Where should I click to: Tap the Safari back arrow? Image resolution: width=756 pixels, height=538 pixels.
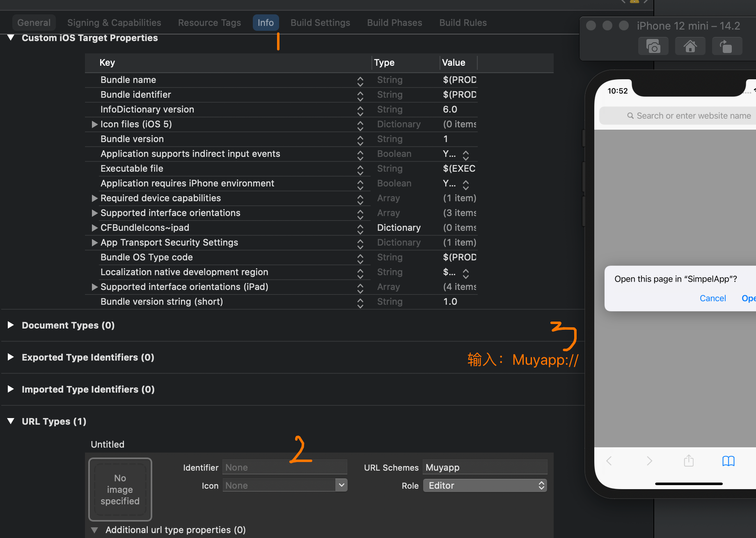[x=609, y=461]
